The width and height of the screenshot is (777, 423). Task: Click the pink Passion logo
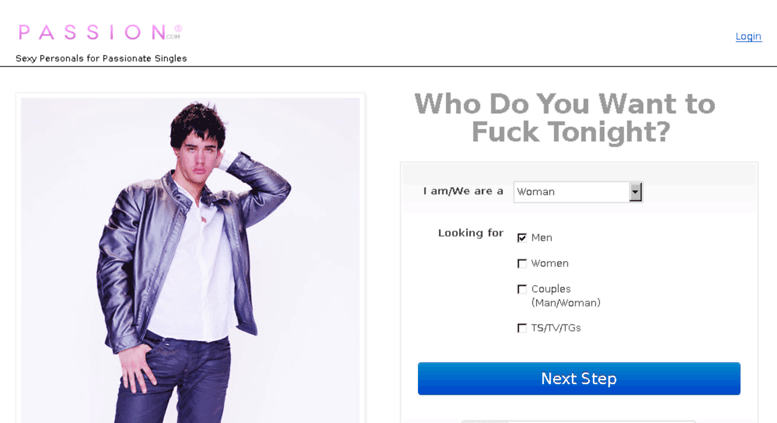pos(100,32)
